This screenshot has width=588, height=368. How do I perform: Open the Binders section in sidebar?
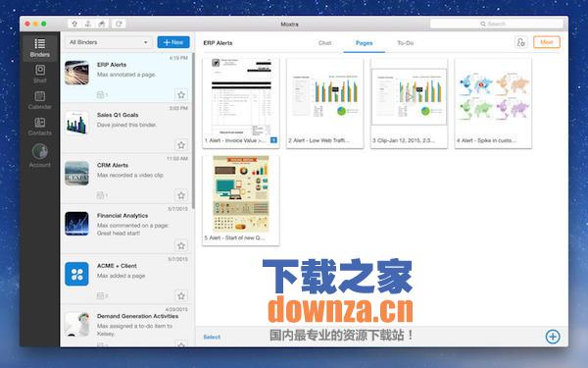[40, 48]
